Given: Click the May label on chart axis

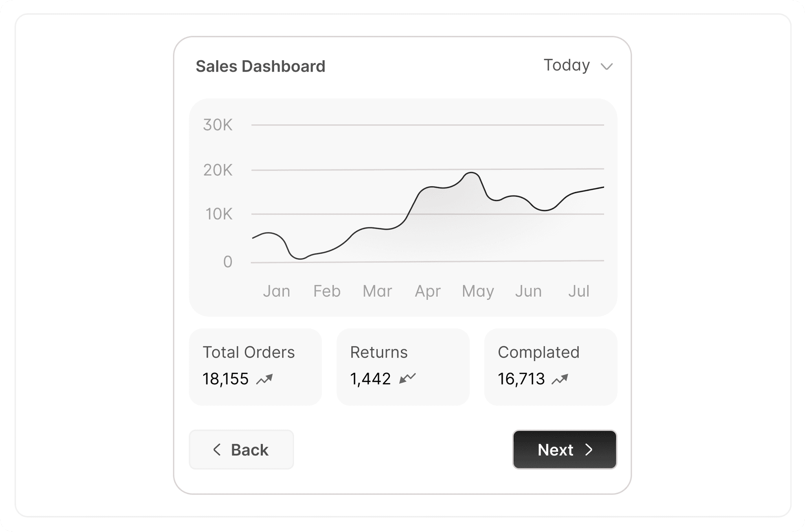Looking at the screenshot, I should click(x=478, y=291).
